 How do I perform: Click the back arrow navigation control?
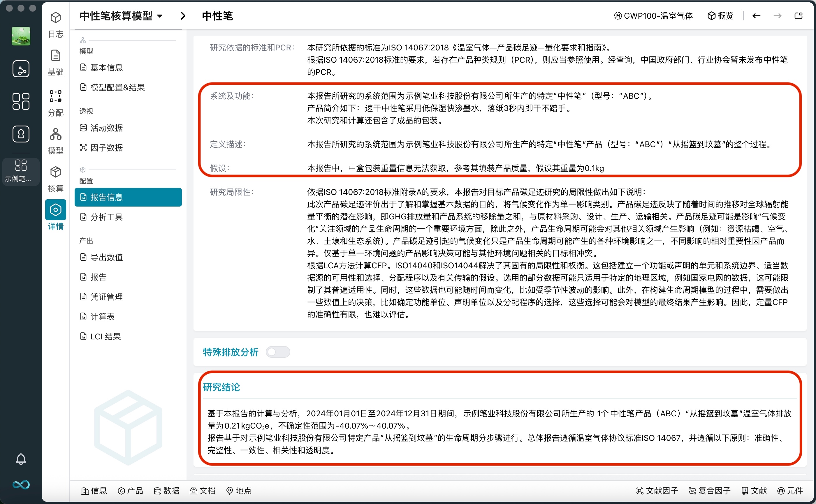coord(756,16)
